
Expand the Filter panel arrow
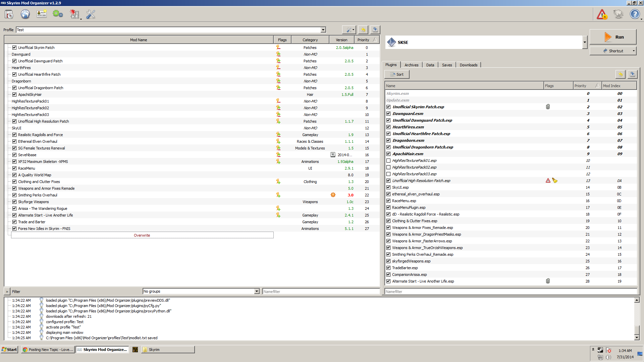7,292
